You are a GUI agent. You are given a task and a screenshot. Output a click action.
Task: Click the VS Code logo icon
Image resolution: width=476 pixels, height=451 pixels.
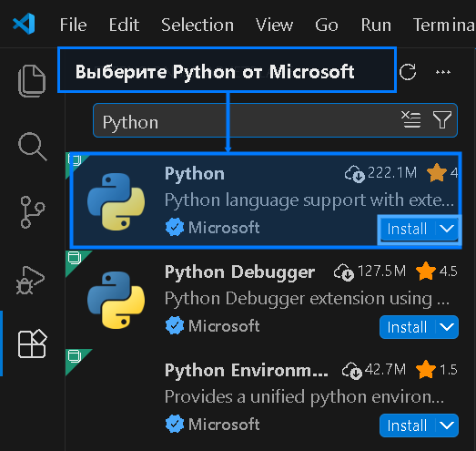(x=24, y=24)
